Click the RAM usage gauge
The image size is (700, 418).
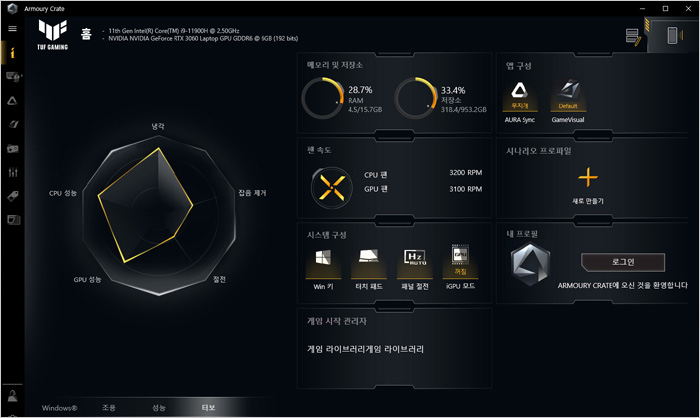[x=323, y=98]
